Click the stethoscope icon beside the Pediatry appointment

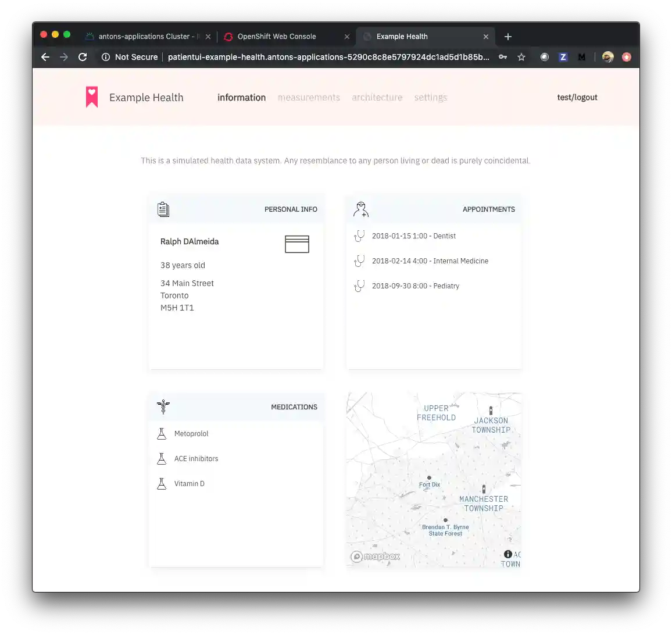(x=359, y=286)
